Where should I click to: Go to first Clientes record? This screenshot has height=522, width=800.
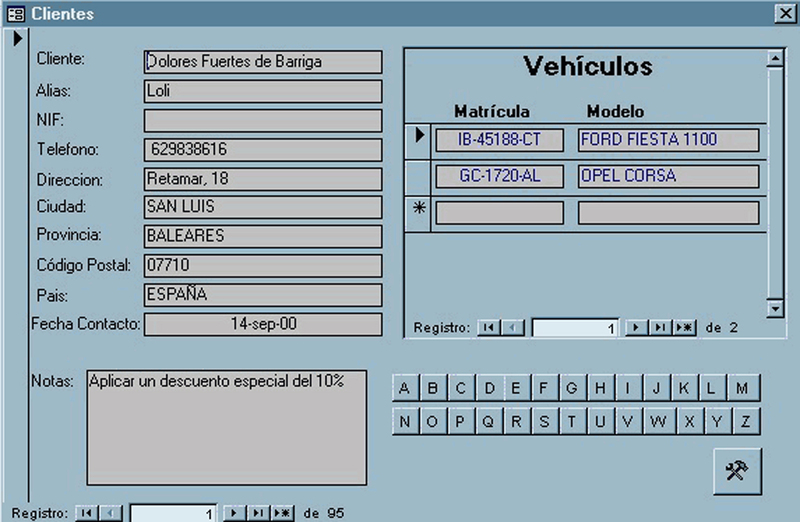(87, 513)
